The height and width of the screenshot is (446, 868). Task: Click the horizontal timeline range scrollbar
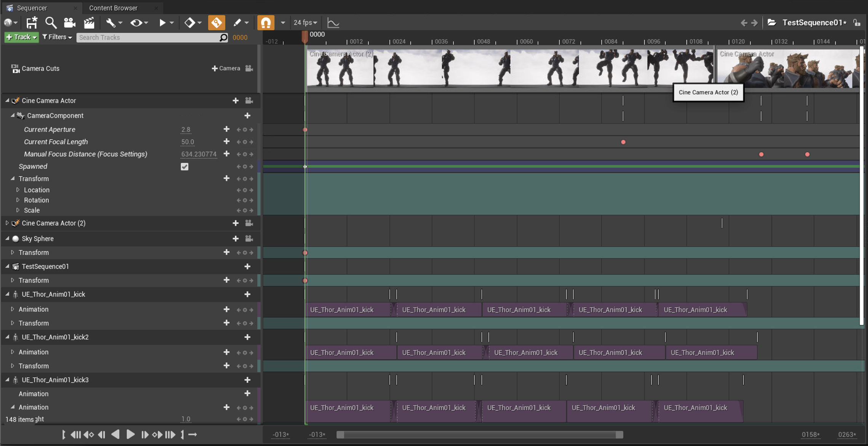coord(480,435)
